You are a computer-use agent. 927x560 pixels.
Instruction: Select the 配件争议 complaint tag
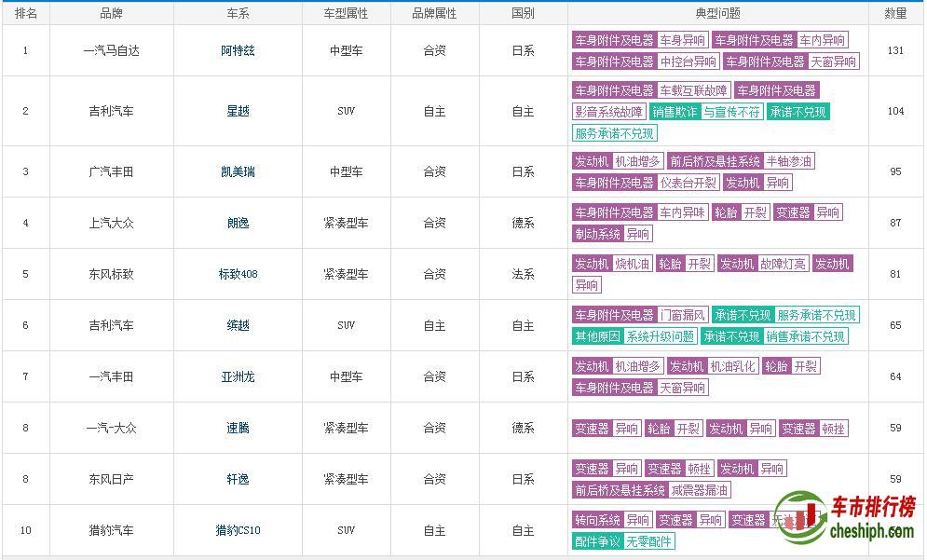tap(598, 541)
